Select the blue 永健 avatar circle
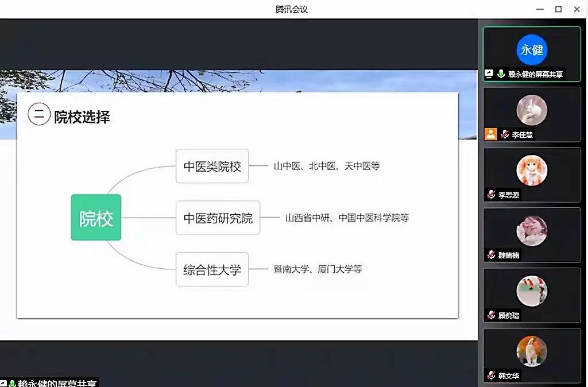 pos(532,50)
